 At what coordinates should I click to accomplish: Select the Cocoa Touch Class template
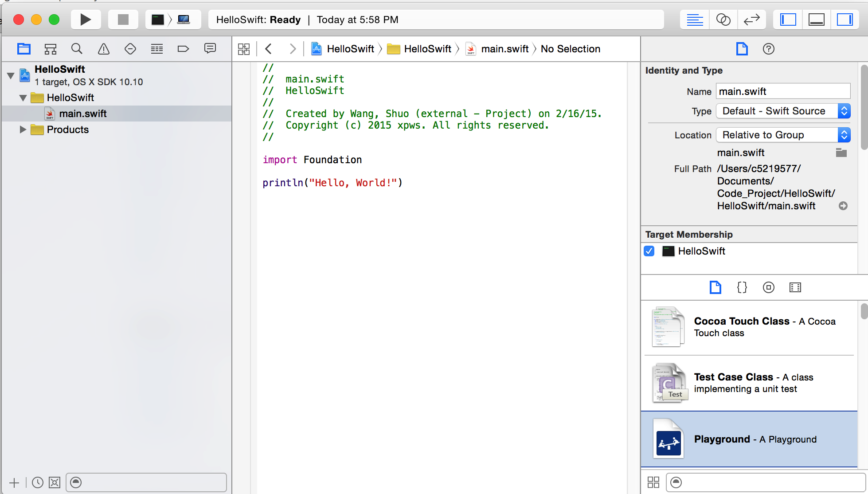(749, 327)
